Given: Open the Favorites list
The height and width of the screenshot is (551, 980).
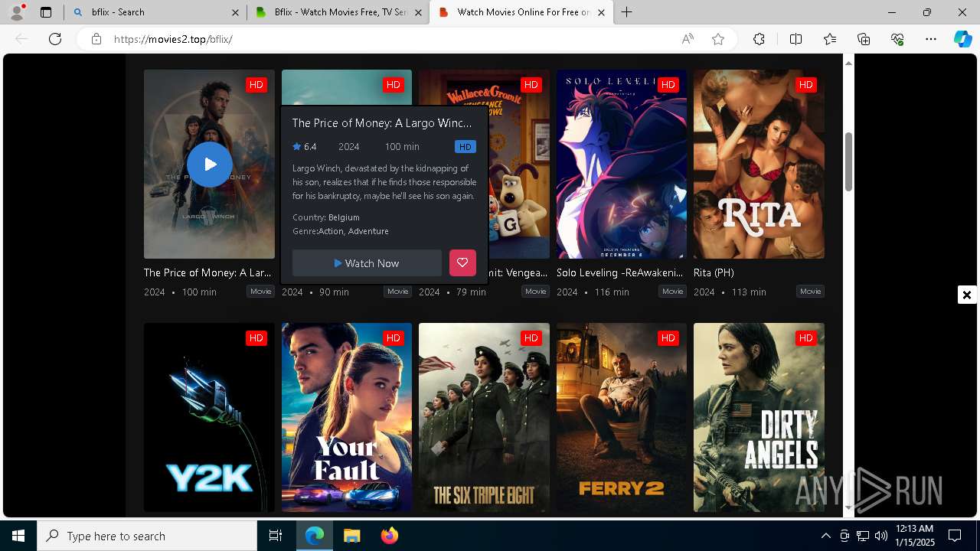Looking at the screenshot, I should (x=830, y=39).
